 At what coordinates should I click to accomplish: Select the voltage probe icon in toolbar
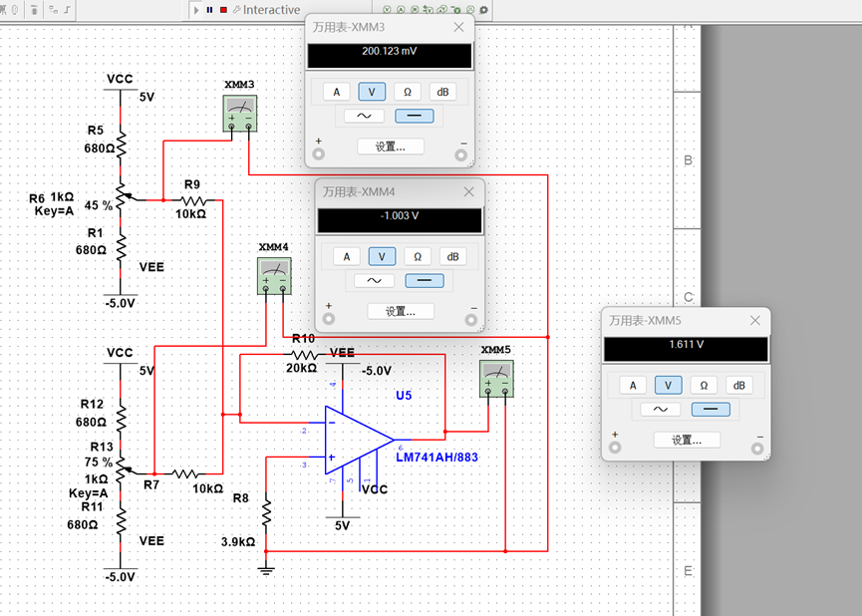tap(387, 10)
